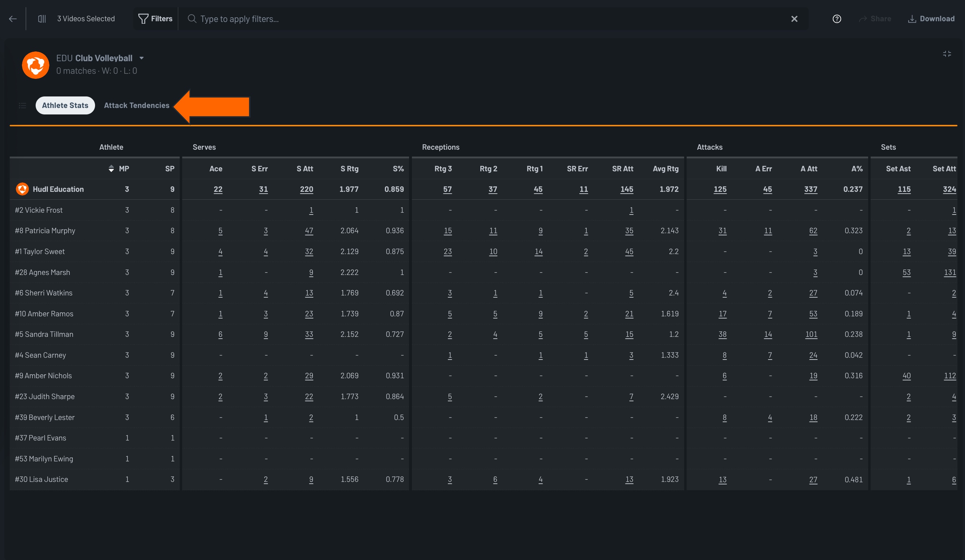The height and width of the screenshot is (560, 965).
Task: Select the Athlete Stats tab
Action: [65, 105]
